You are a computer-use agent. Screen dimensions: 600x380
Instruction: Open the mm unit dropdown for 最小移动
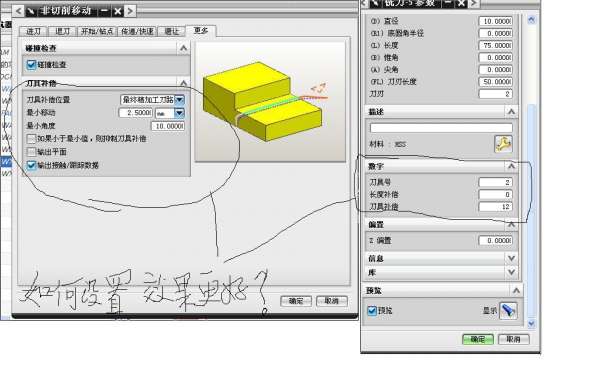click(x=179, y=113)
